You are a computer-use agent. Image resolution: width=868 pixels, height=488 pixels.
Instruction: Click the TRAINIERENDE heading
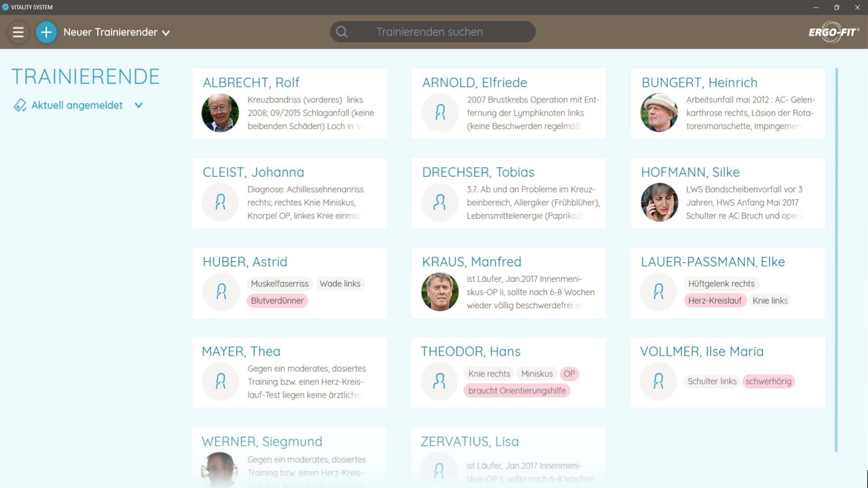[85, 76]
